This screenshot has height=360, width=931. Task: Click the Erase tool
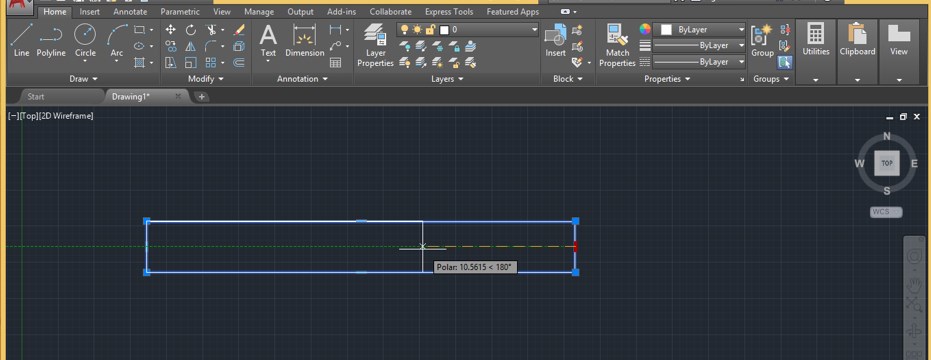pyautogui.click(x=239, y=30)
